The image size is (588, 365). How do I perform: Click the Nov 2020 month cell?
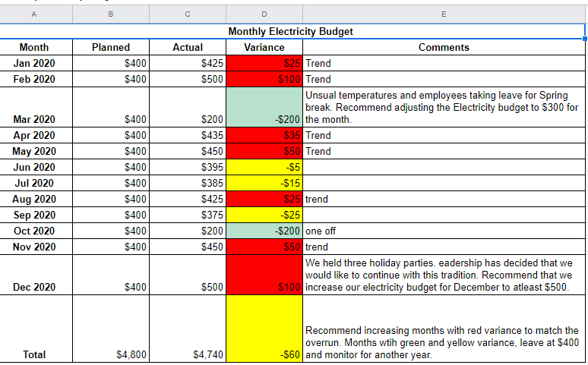pyautogui.click(x=36, y=247)
